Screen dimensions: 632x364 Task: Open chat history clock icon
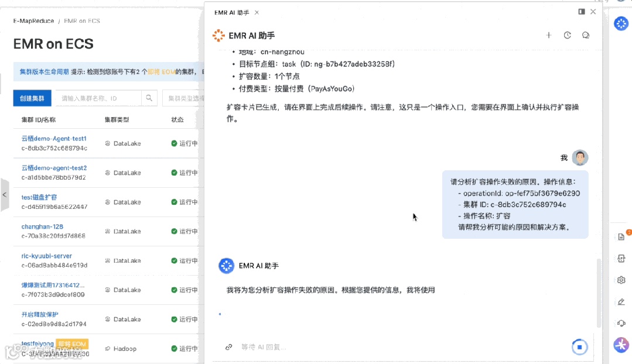click(567, 36)
